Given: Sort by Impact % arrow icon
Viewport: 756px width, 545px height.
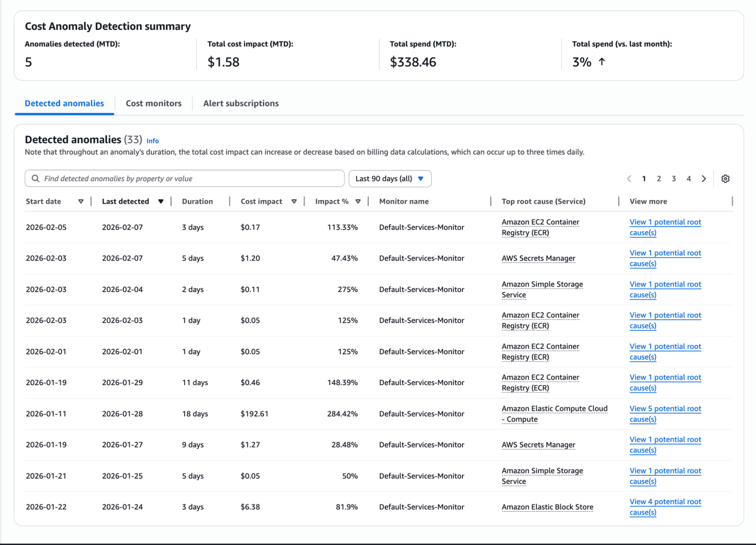Looking at the screenshot, I should click(358, 201).
